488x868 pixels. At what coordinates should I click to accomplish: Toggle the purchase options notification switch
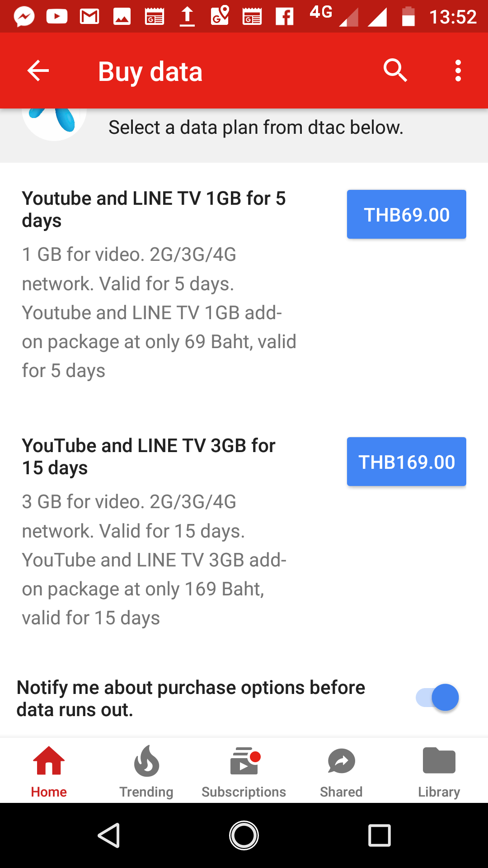[x=437, y=698]
